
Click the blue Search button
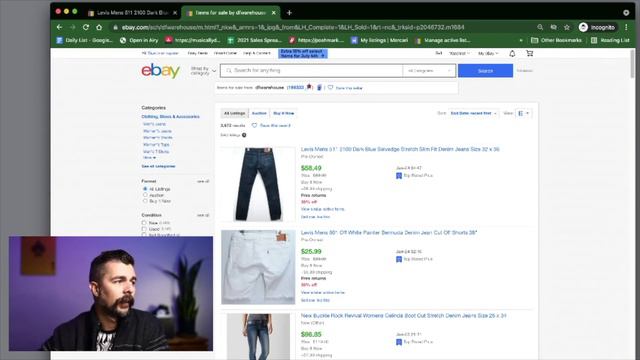click(485, 71)
